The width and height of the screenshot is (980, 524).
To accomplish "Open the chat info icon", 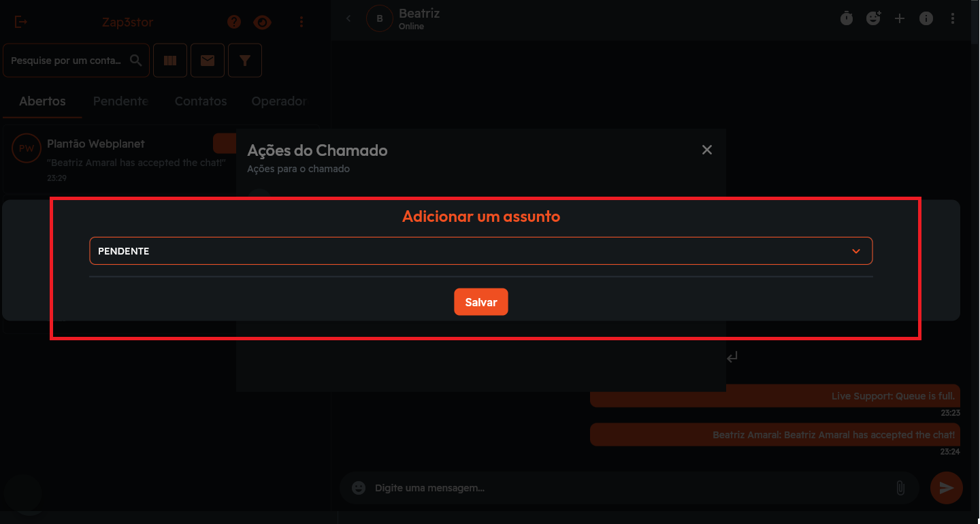I will 926,18.
